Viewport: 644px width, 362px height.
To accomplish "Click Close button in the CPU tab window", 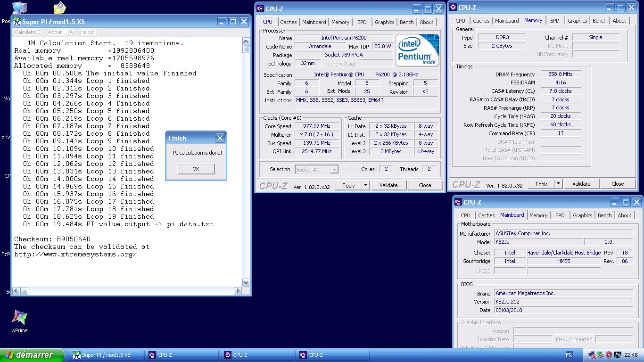I will tap(425, 185).
